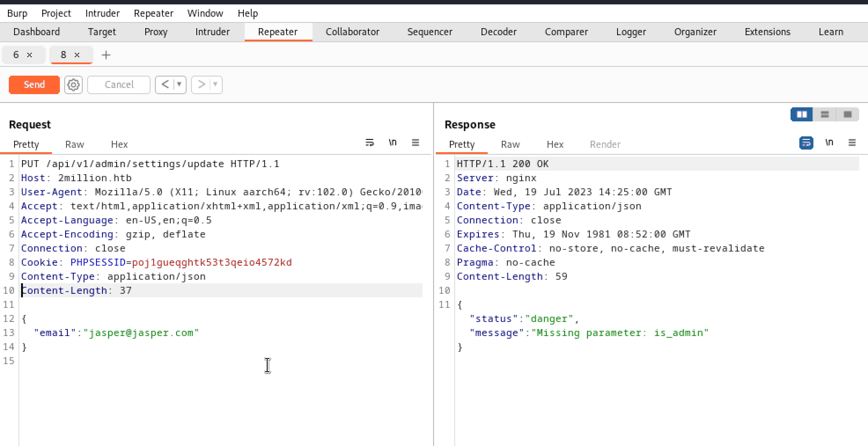This screenshot has width=868, height=446.
Task: View Response in Hex tab
Action: point(555,145)
